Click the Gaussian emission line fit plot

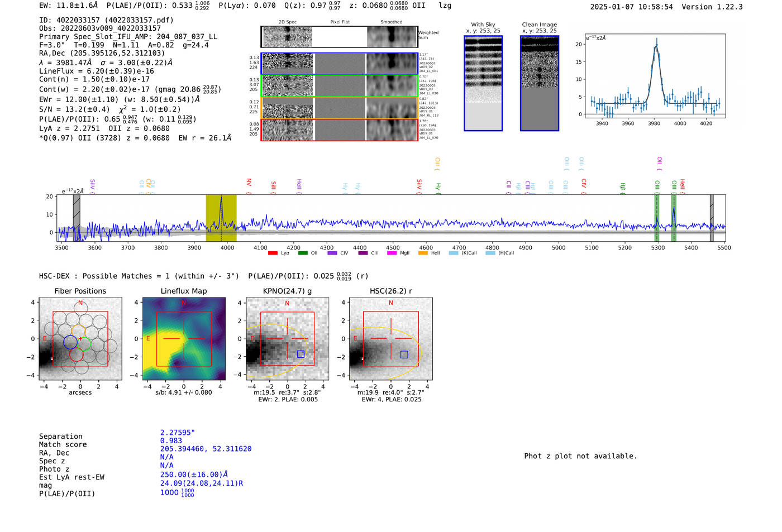[x=655, y=76]
